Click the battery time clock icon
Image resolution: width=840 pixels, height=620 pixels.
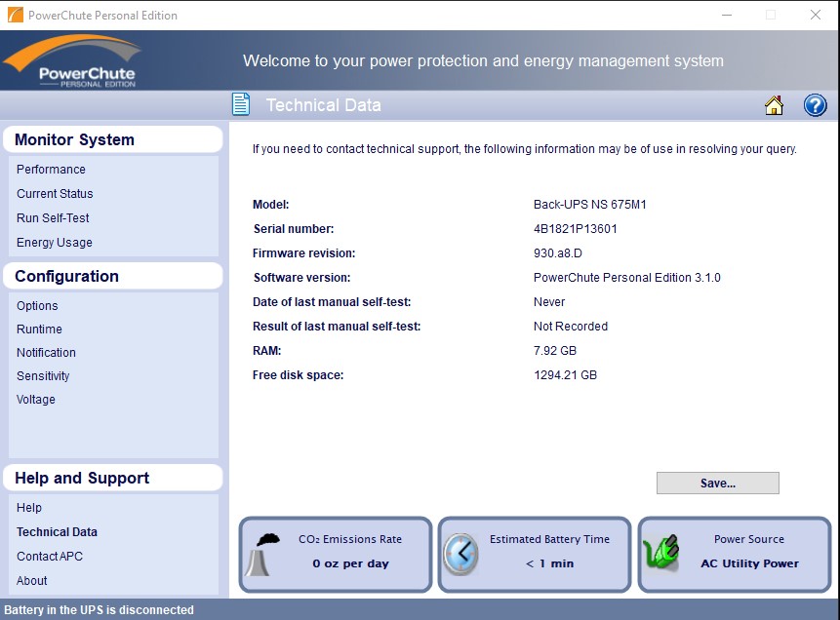(461, 554)
